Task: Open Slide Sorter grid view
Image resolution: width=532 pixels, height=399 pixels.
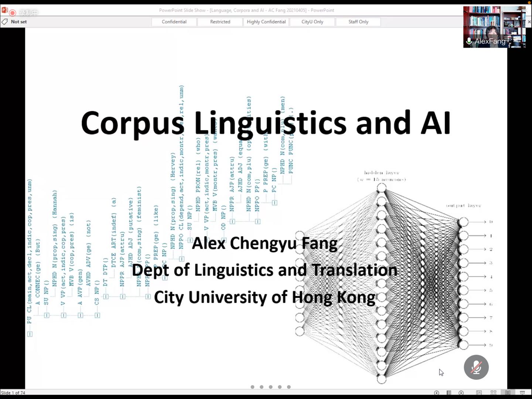Action: coord(493,393)
